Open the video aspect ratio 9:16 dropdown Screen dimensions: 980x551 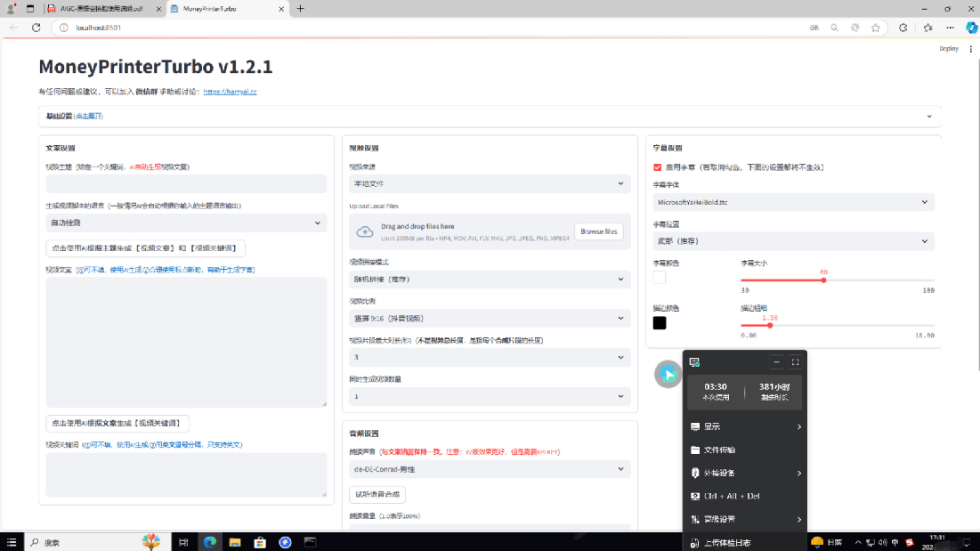490,319
